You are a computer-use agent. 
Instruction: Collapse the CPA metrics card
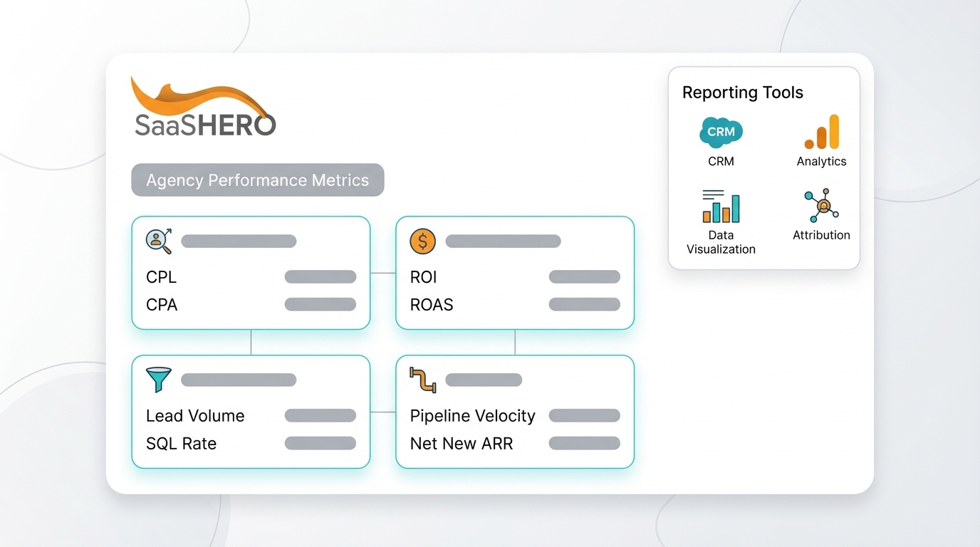251,273
